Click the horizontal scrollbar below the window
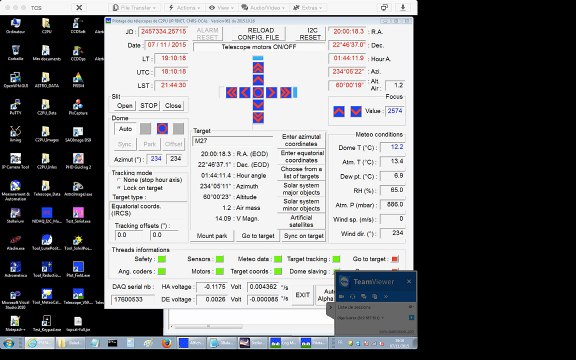 [x=208, y=326]
